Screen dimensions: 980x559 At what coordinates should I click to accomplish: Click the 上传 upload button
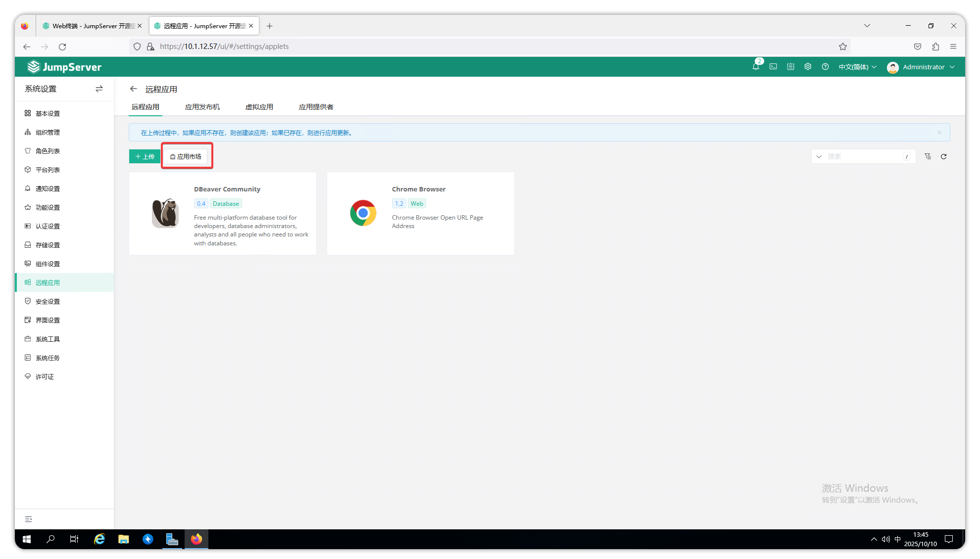(x=145, y=156)
